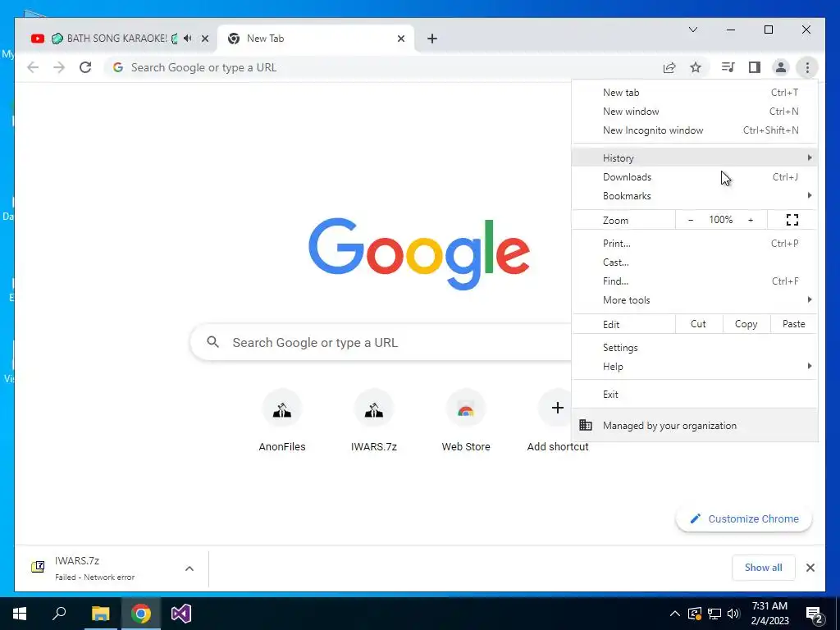
Task: Expand the Help submenu
Action: click(695, 367)
